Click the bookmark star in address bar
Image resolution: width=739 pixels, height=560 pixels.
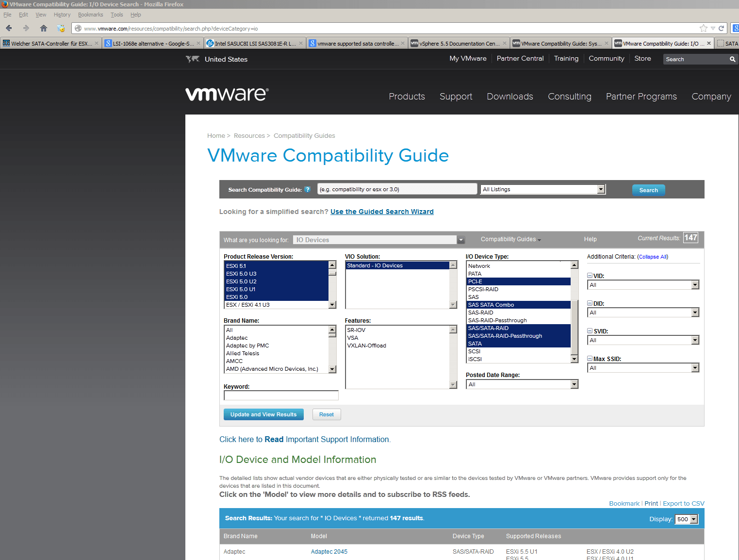[704, 28]
